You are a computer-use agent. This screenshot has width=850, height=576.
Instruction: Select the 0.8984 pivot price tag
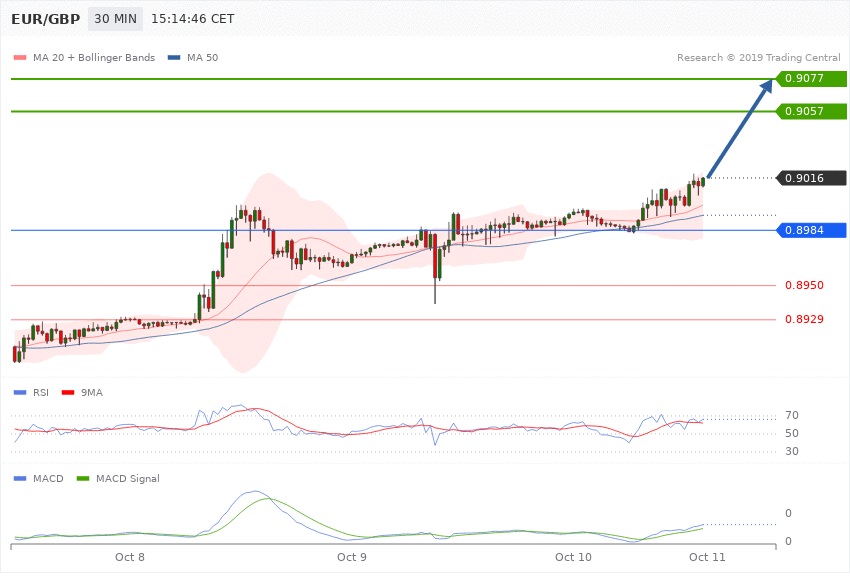(x=811, y=230)
